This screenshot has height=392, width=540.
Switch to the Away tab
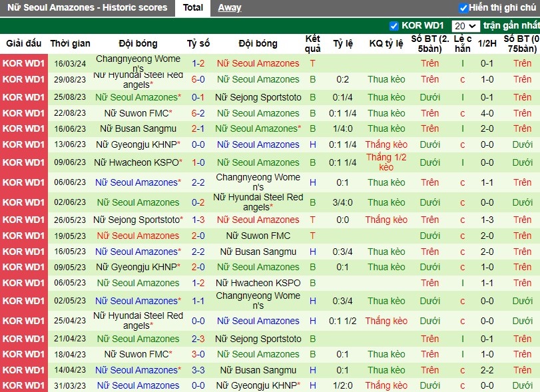(229, 7)
